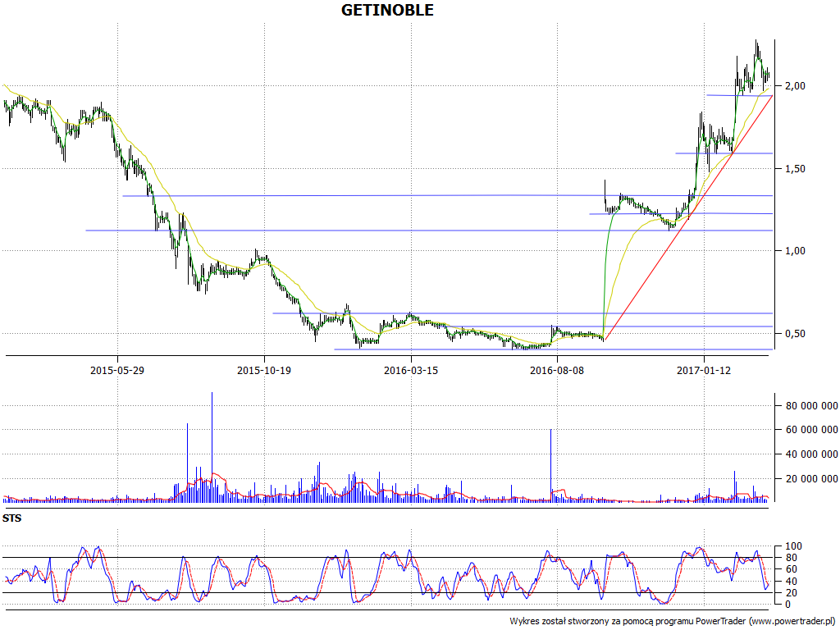The width and height of the screenshot is (840, 630).
Task: Click the 2015-10-19 date label
Action: [264, 371]
